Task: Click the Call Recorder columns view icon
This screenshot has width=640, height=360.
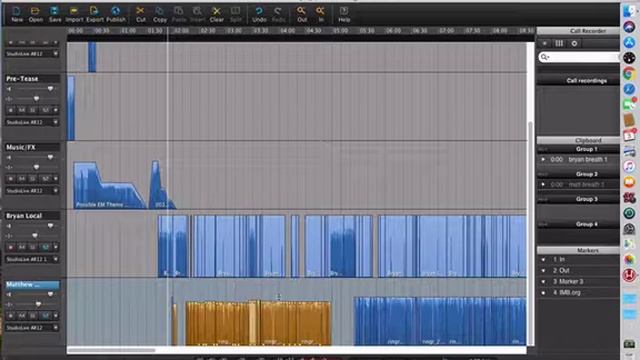Action: [x=559, y=43]
